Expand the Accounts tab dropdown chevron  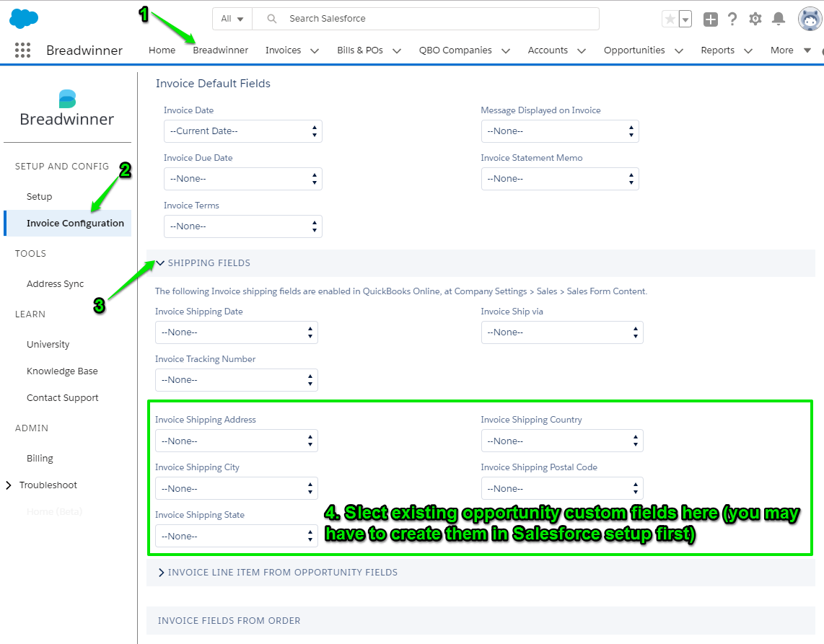click(582, 51)
